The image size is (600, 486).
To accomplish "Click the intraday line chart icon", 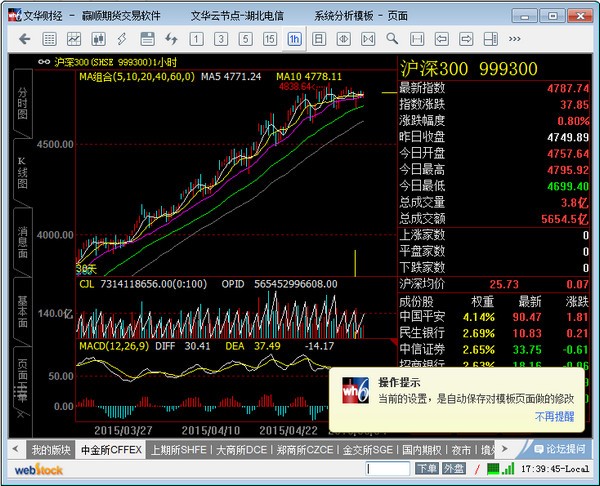I will [75, 39].
